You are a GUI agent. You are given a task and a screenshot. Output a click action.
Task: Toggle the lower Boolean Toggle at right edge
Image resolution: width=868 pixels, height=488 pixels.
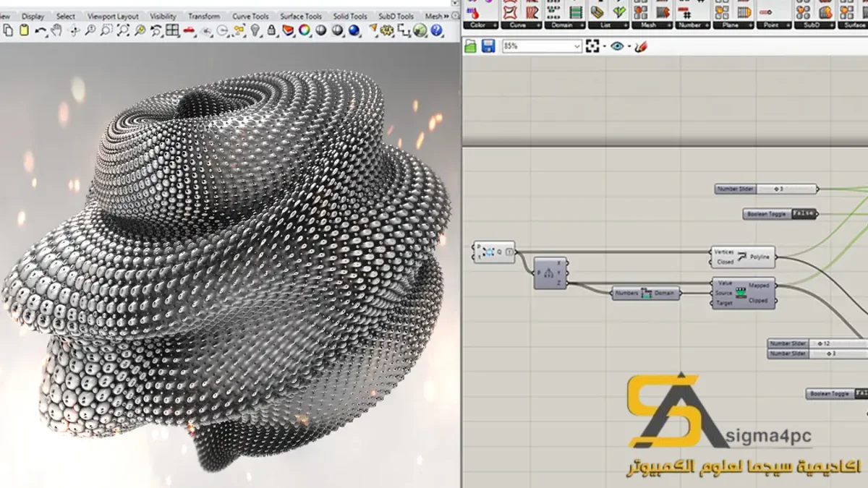837,393
